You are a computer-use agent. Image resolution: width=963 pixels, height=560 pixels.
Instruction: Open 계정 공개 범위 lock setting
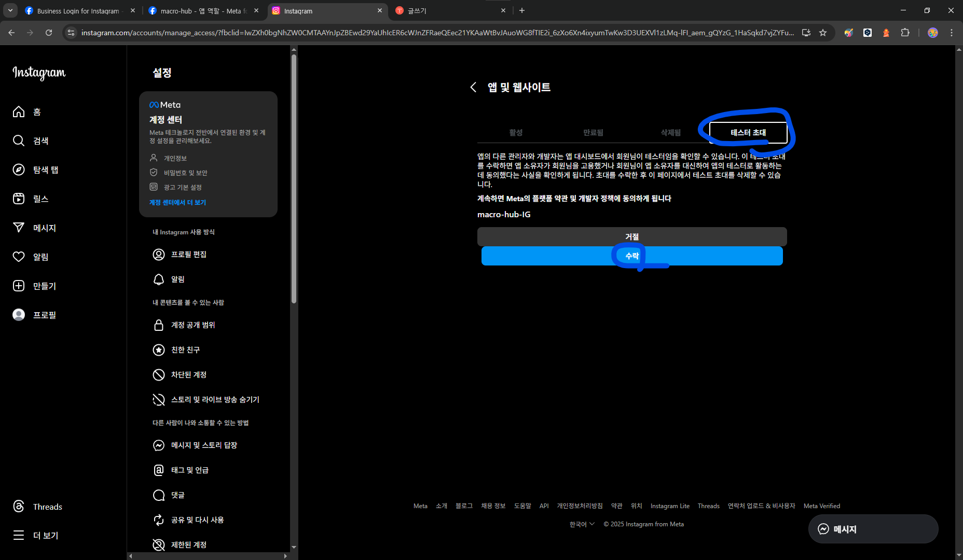184,325
